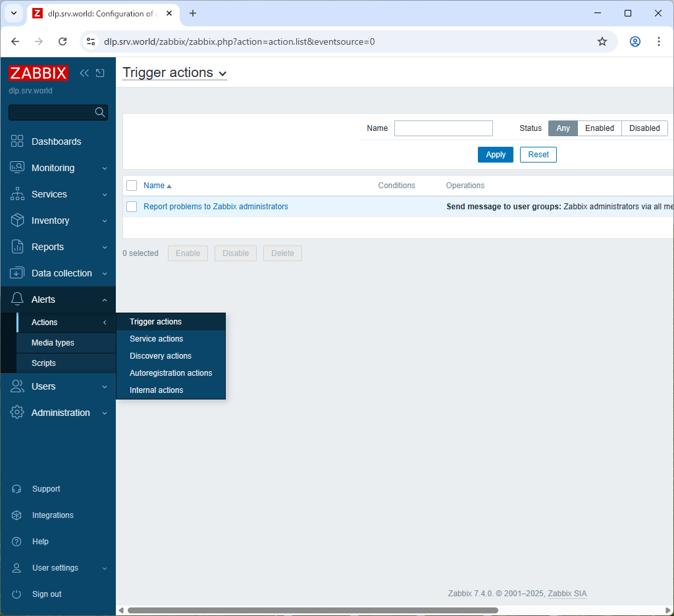Apply the current filter
674x616 pixels.
[495, 154]
